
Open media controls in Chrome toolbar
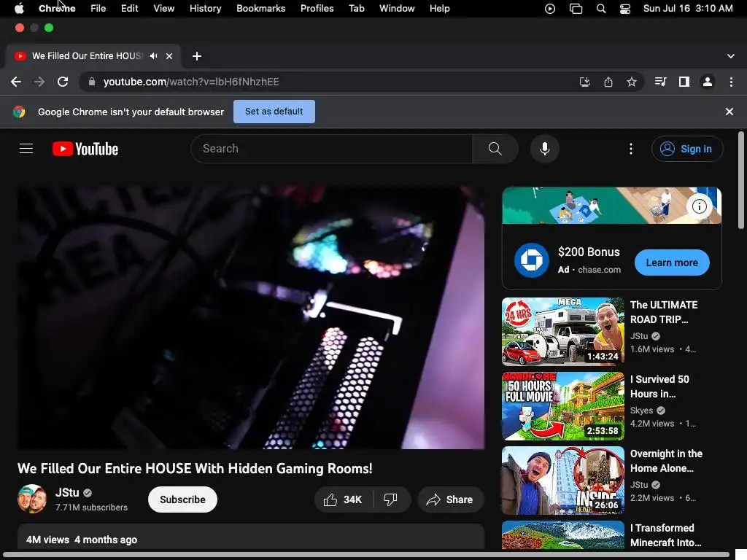(x=660, y=82)
